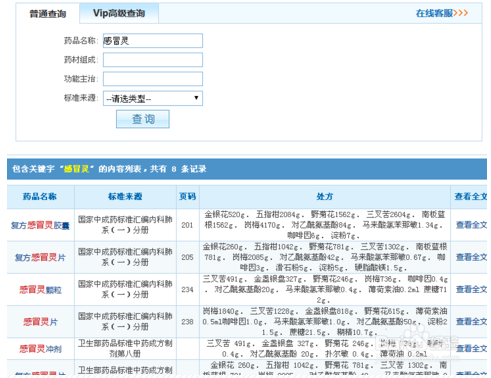Open the 感冒灵片 drug link
This screenshot has width=491, height=378.
[40, 322]
